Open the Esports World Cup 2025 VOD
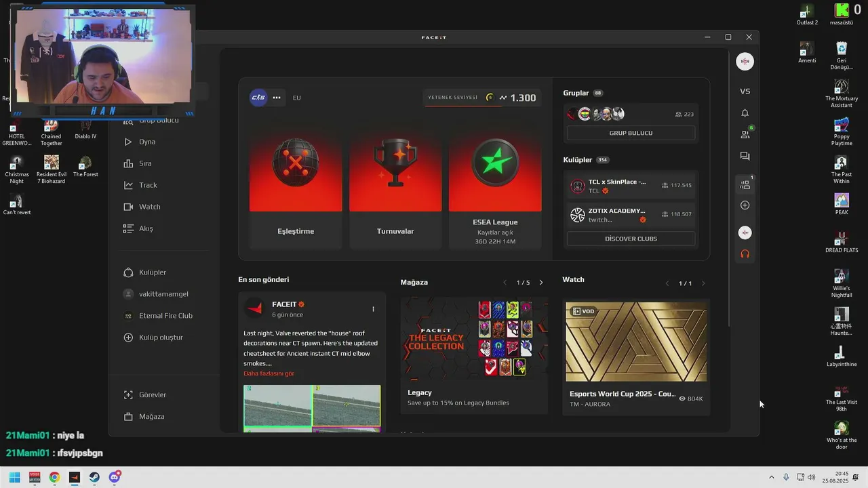 (636, 342)
